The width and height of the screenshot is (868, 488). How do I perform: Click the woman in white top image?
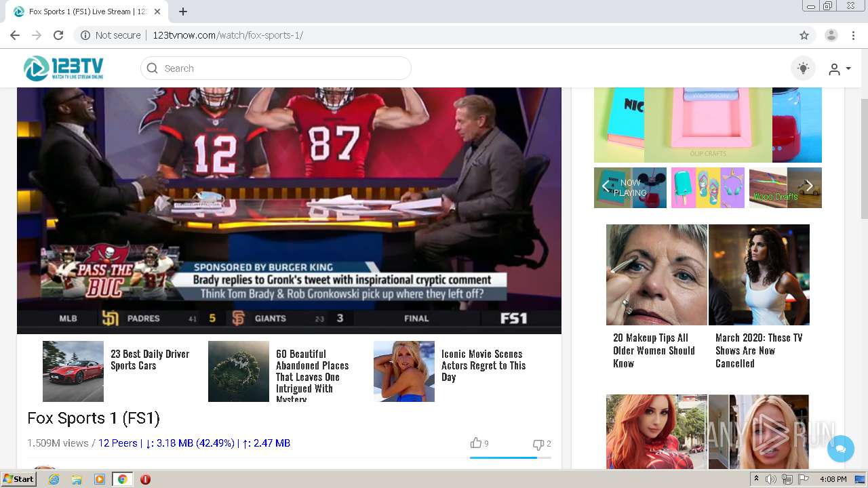[x=759, y=274]
